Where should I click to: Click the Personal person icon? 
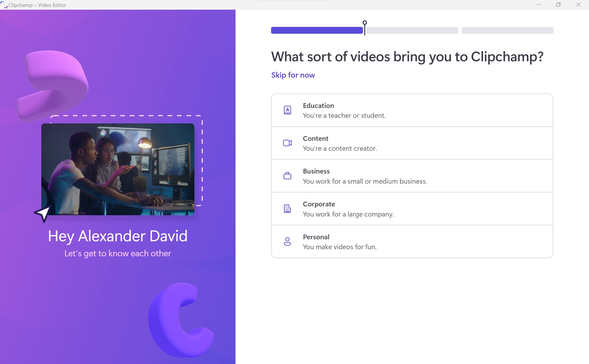tap(287, 241)
